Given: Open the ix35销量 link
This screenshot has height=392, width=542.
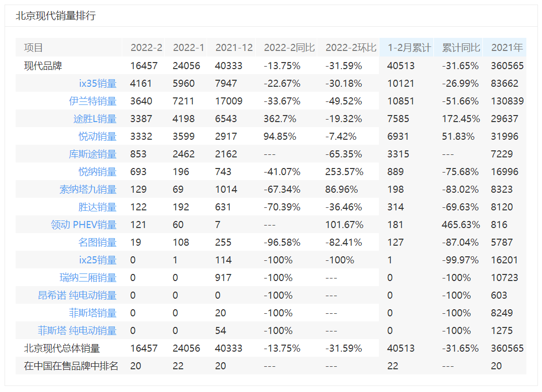Looking at the screenshot, I should click(97, 84).
